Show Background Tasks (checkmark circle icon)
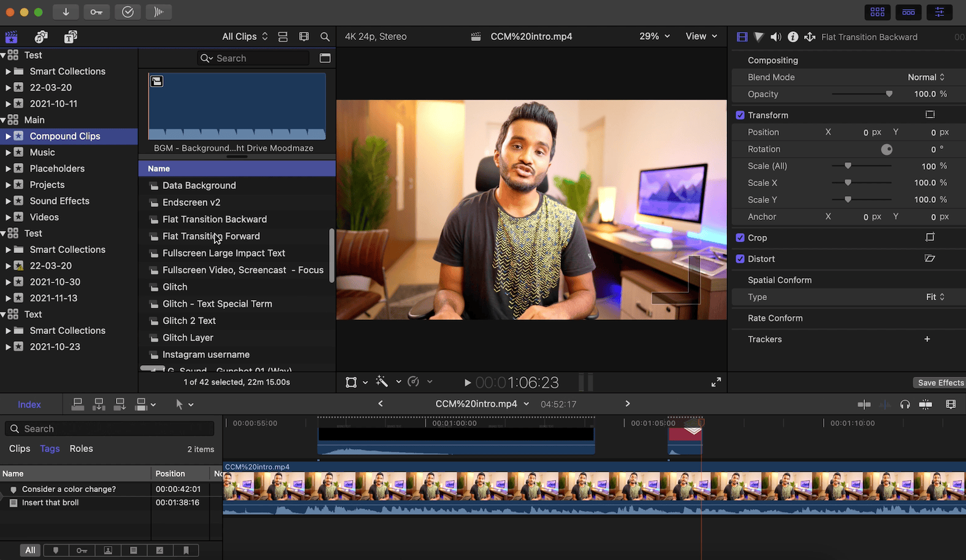 click(127, 12)
